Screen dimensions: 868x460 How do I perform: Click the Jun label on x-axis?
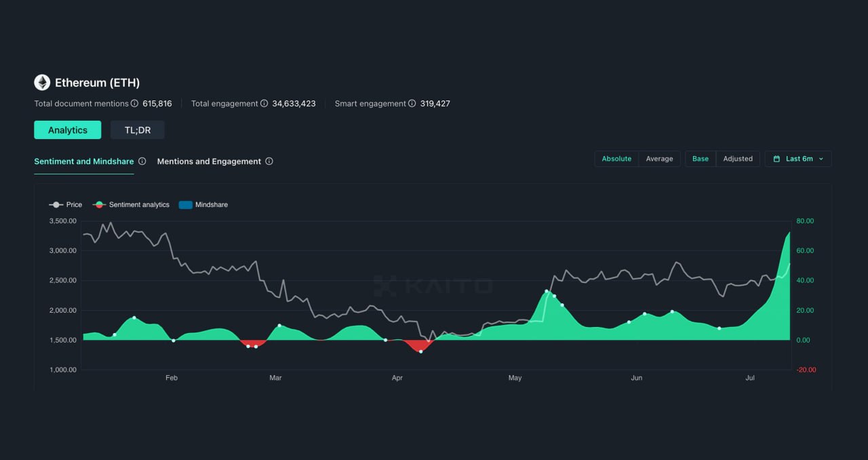[x=636, y=378]
